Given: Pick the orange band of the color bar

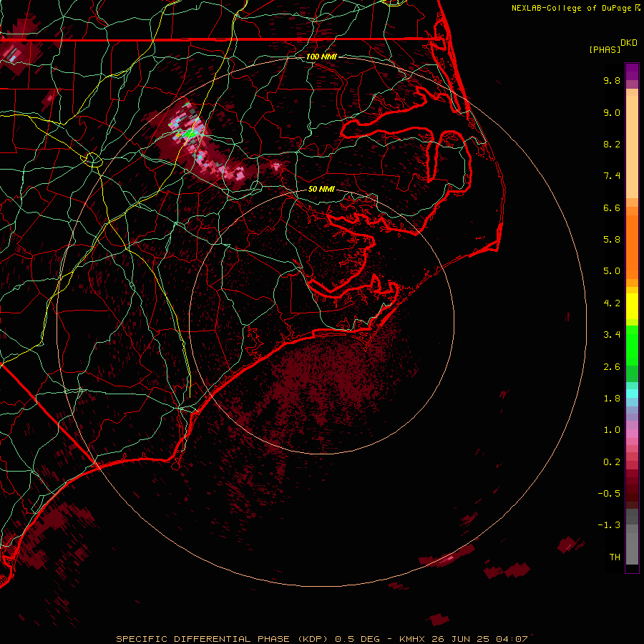Looking at the screenshot, I should [632, 246].
